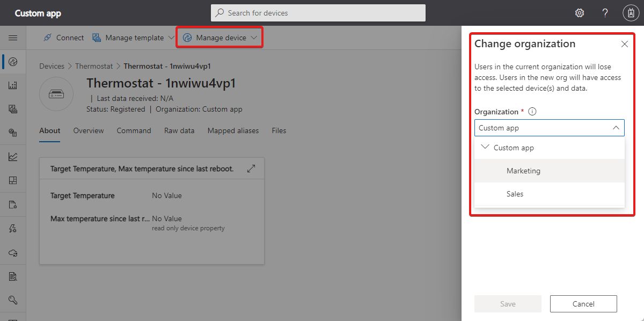Open the Dashboards sidebar icon
Image resolution: width=644 pixels, height=321 pixels.
tap(13, 180)
